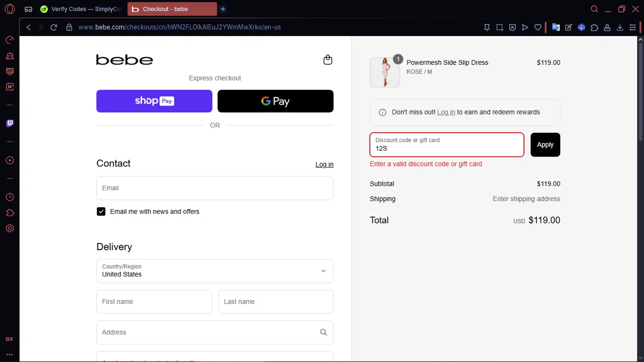Switch to Verify Codes — SimplyCodes tab
The width and height of the screenshot is (644, 362).
[80, 9]
